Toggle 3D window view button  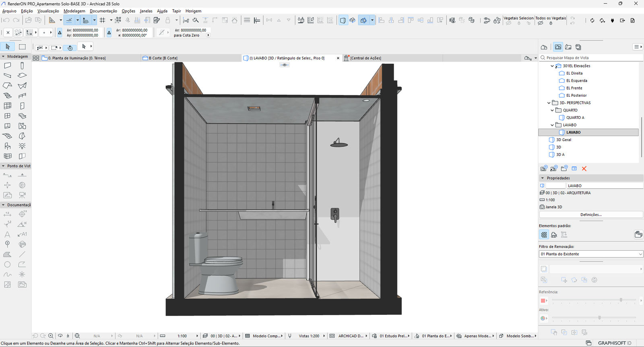(x=343, y=20)
